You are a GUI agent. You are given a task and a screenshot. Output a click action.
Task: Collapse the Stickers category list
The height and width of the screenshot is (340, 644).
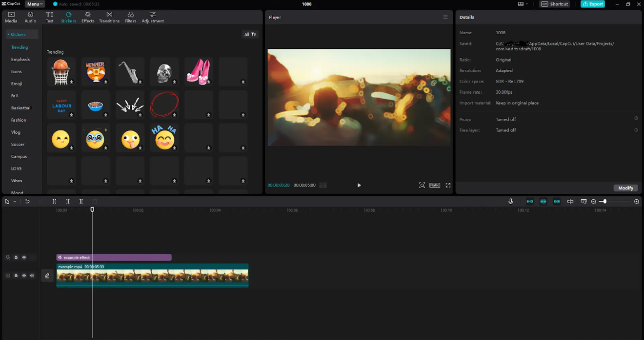[22, 35]
